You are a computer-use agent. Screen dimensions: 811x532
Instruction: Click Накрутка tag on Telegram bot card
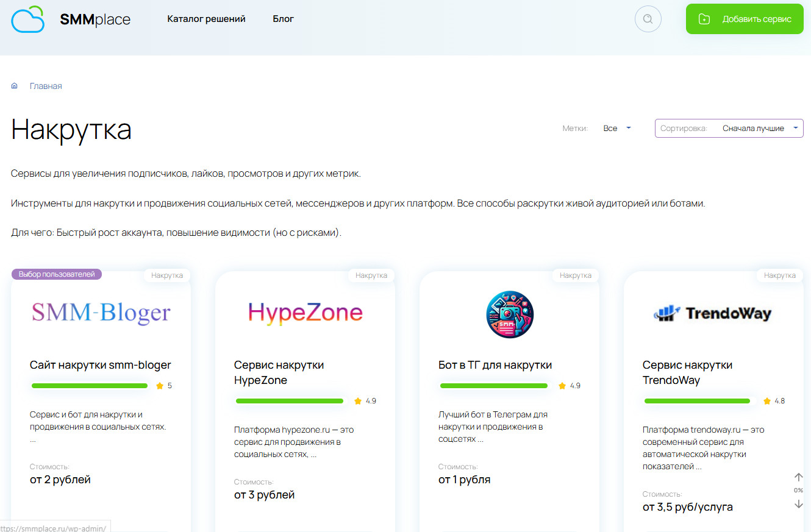tap(576, 275)
